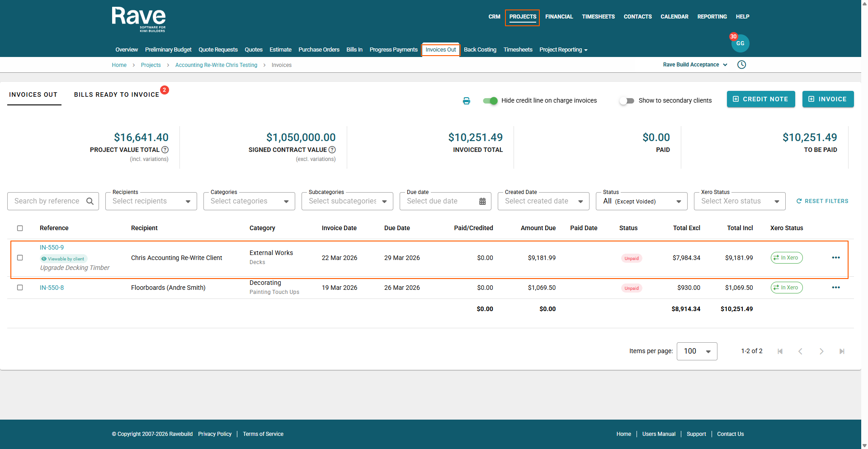This screenshot has height=449, width=868.
Task: Click the print invoices icon
Action: 466,101
